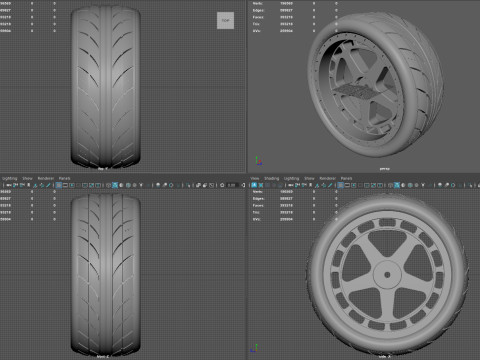
Task: Toggle Safe Action in front view toolbar
Action: click(91, 185)
